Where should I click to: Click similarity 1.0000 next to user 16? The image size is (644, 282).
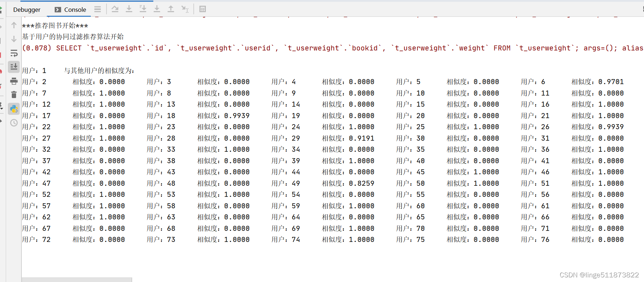(611, 104)
